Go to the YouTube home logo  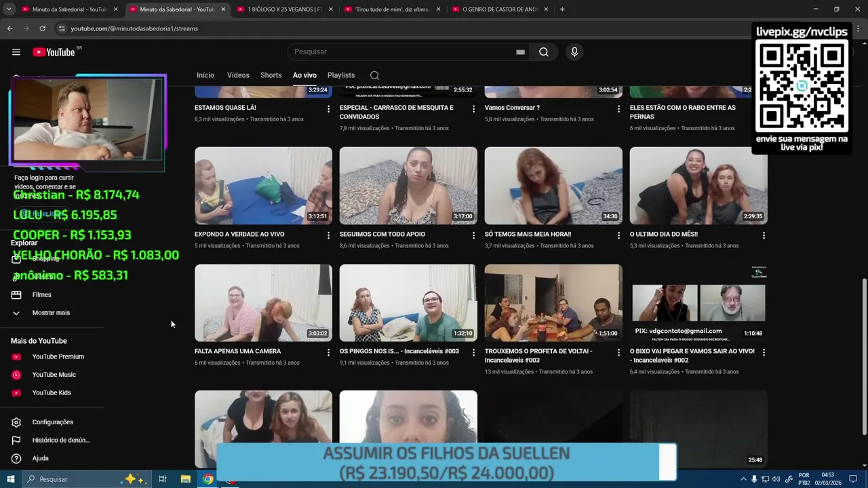[54, 52]
